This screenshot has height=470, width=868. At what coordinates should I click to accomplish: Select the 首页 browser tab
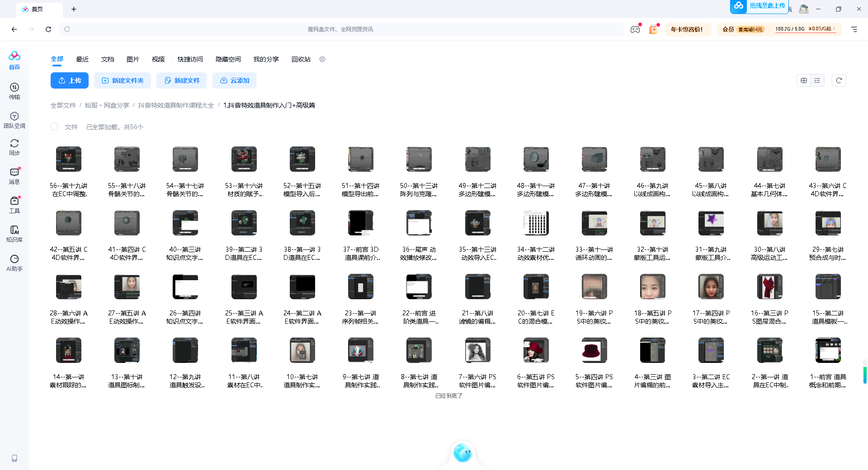pyautogui.click(x=39, y=9)
